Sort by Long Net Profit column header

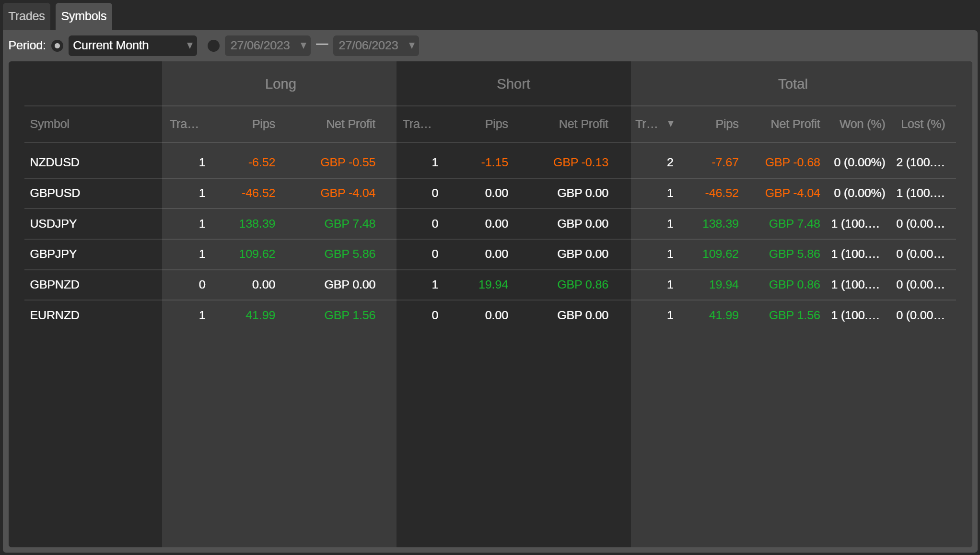[350, 124]
